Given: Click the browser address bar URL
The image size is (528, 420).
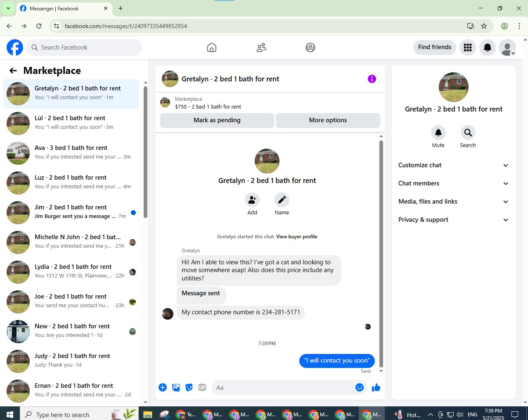Looking at the screenshot, I should click(x=126, y=26).
